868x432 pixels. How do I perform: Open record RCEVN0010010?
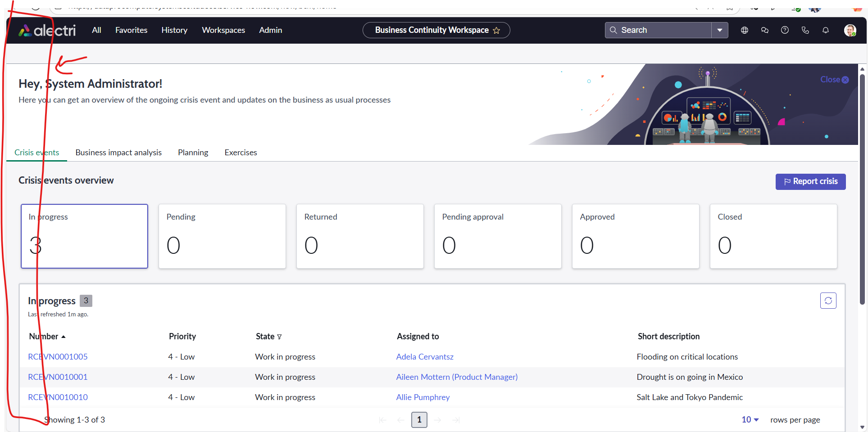[58, 397]
